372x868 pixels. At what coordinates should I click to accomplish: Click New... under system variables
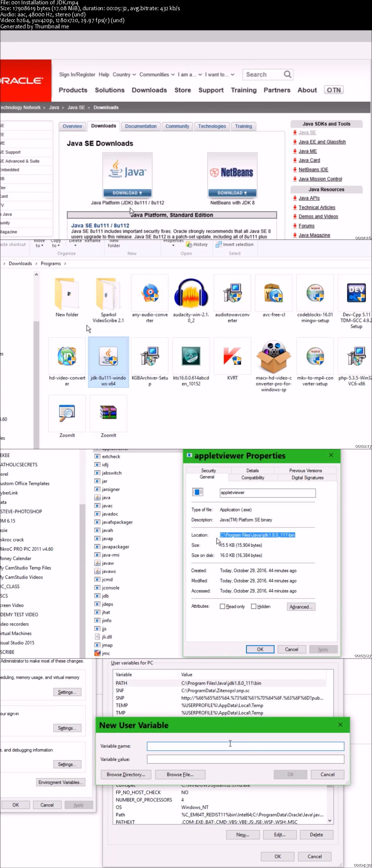[x=243, y=835]
